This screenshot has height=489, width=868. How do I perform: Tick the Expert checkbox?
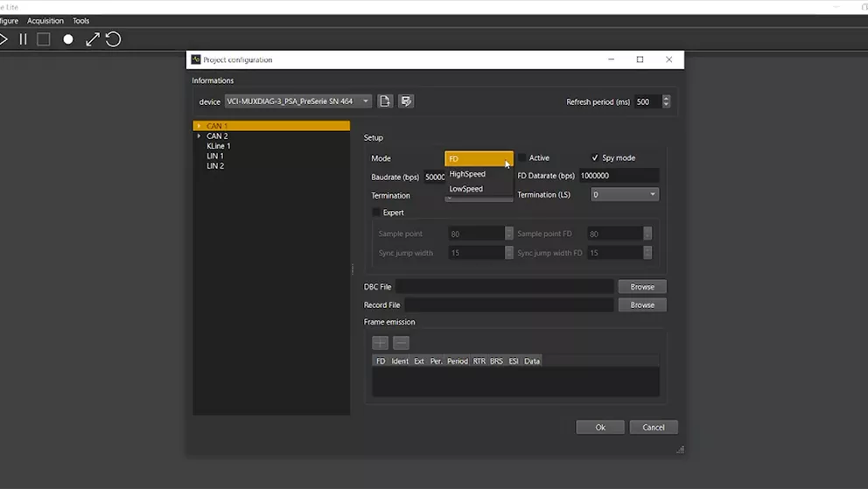(376, 213)
